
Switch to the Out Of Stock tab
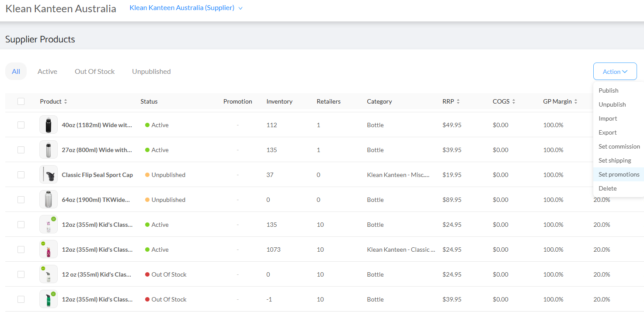tap(94, 72)
